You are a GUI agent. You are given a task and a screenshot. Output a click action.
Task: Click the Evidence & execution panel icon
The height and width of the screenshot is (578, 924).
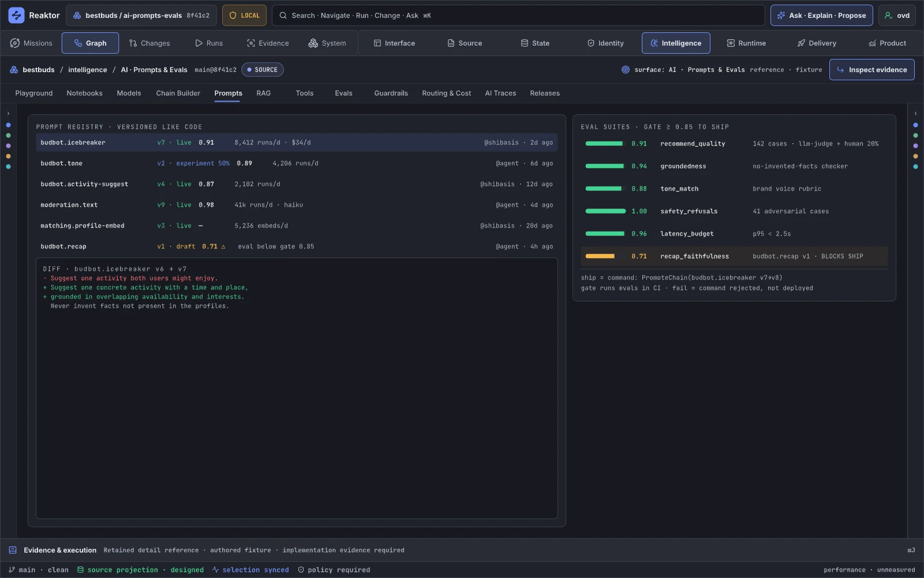[13, 550]
